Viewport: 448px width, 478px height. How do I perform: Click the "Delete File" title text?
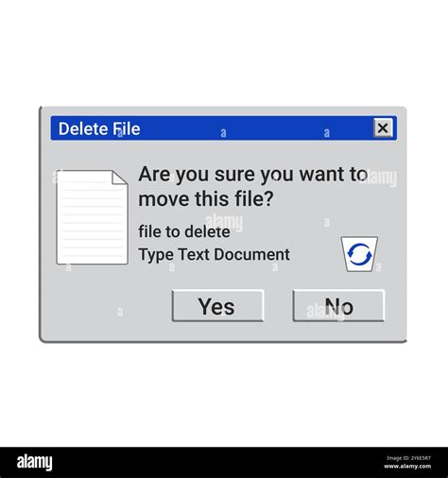(99, 128)
